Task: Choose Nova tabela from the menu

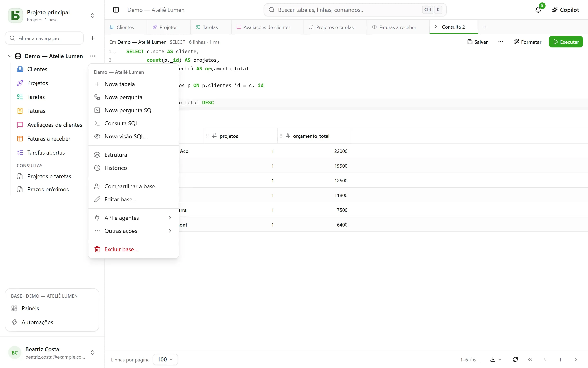Action: [133, 84]
